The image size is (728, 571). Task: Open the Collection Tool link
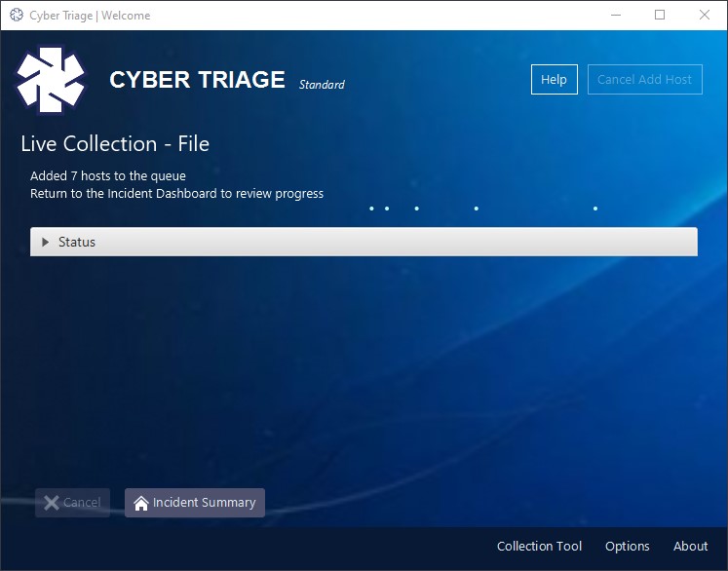(x=539, y=546)
